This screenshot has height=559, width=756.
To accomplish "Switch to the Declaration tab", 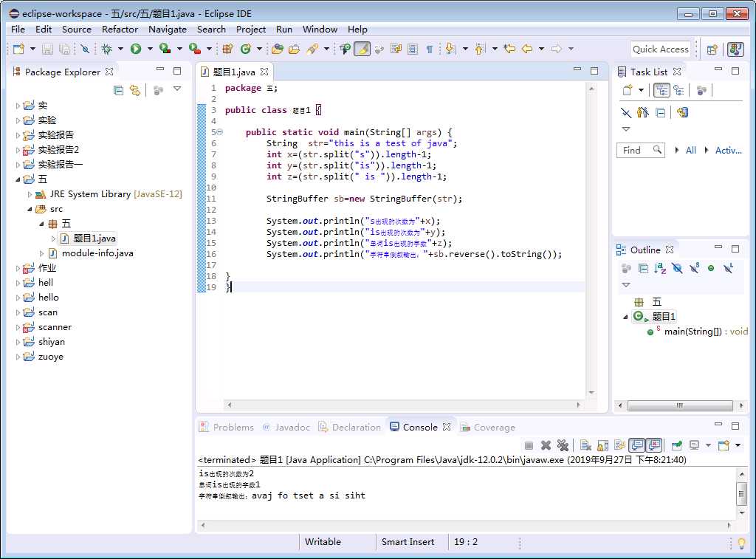I will pyautogui.click(x=349, y=428).
